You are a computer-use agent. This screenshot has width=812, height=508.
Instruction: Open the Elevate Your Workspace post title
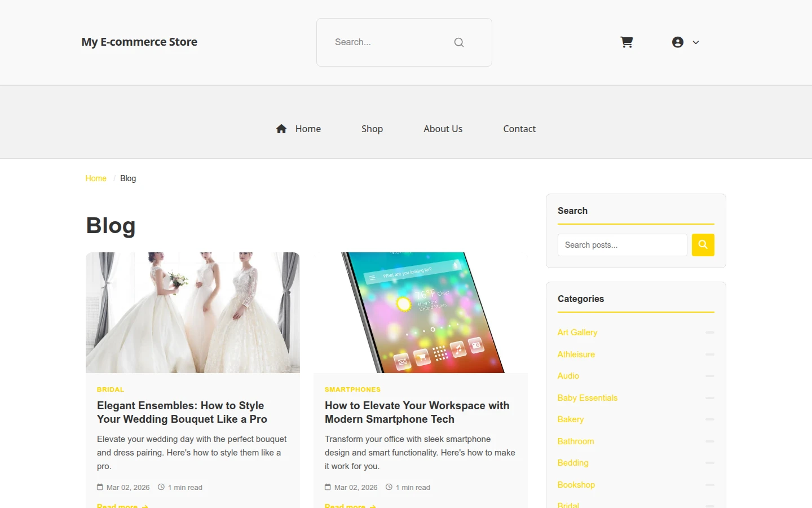[x=417, y=412]
